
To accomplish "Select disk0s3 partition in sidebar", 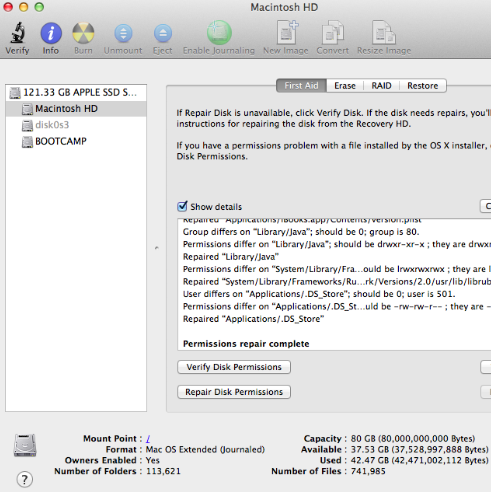I will (x=76, y=125).
